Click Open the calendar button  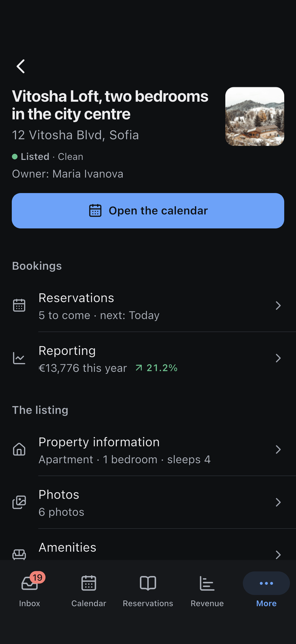pyautogui.click(x=148, y=211)
